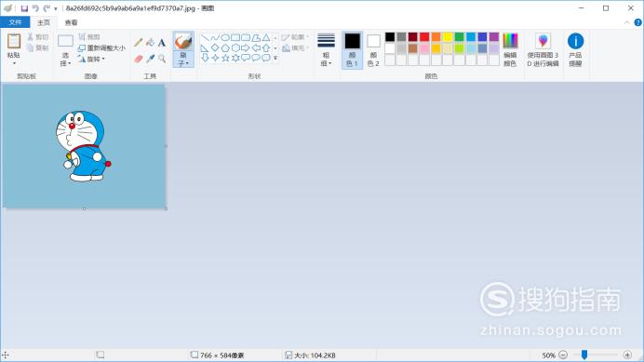Switch to the View tab
The width and height of the screenshot is (644, 362).
71,22
